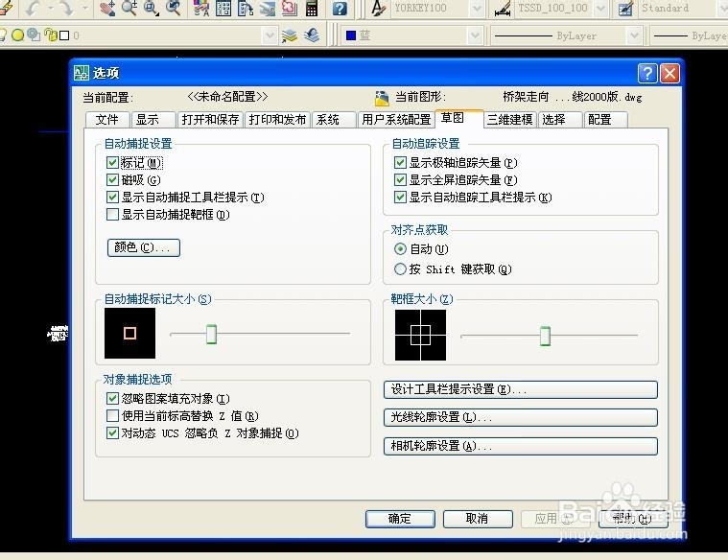This screenshot has height=560, width=728.
Task: Open the DesignCenter icon
Action: (x=223, y=8)
